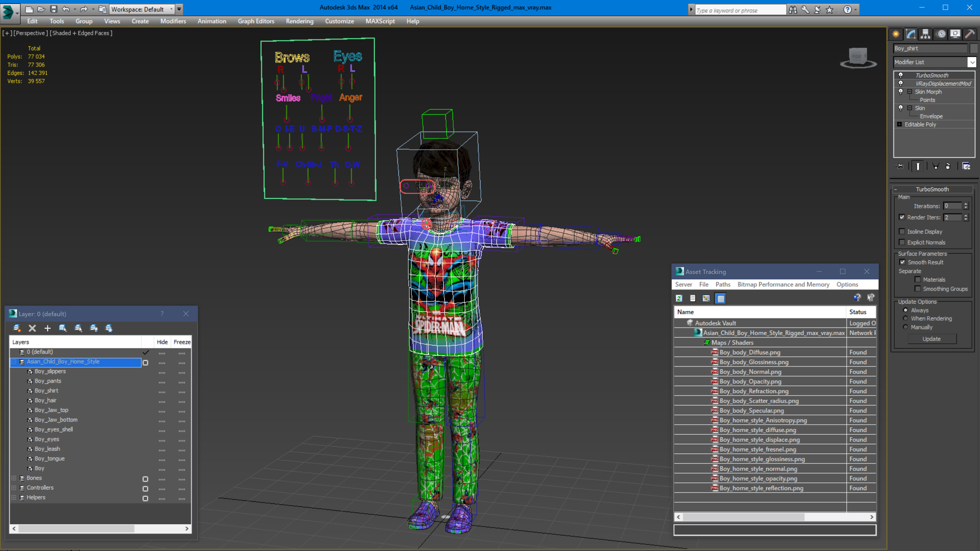
Task: Click Freeze/Unfreeze All Layers icon
Action: [109, 328]
